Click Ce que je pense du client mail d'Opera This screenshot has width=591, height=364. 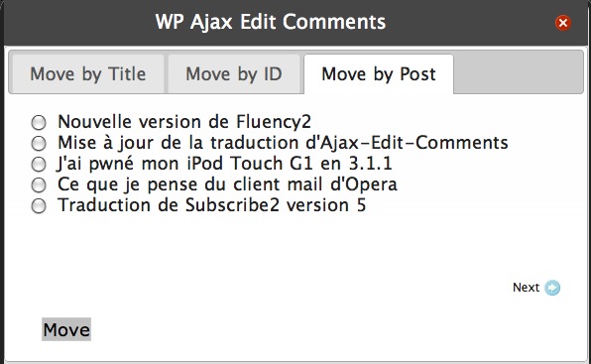tap(227, 184)
